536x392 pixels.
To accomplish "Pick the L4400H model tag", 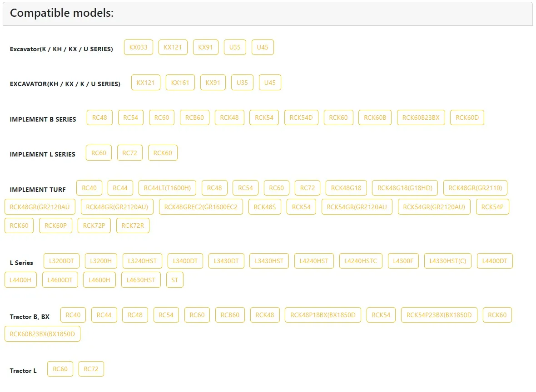I will pyautogui.click(x=20, y=279).
